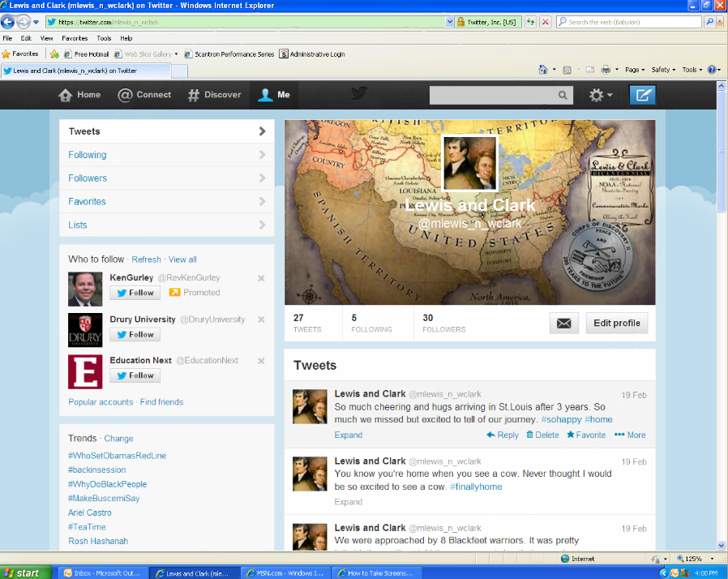Click View all suggestions link
Image resolution: width=728 pixels, height=579 pixels.
click(182, 259)
